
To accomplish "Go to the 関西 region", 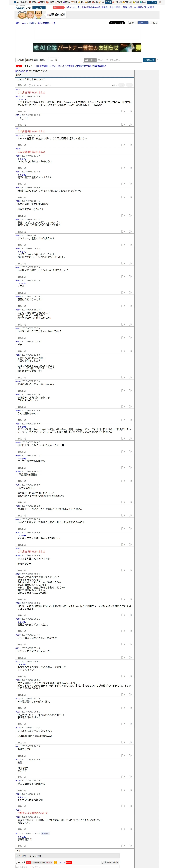I will tap(88, 2).
